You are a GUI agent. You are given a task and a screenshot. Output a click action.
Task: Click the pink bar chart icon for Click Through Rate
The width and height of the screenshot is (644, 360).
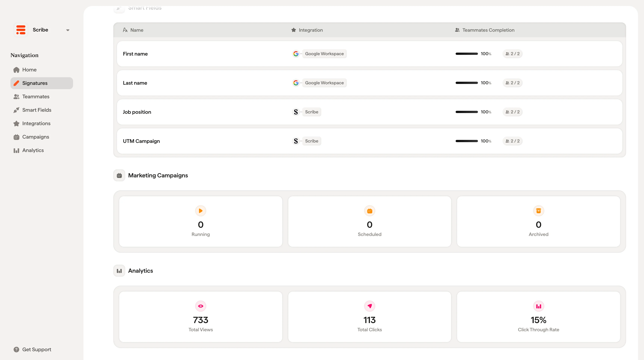[x=539, y=306]
